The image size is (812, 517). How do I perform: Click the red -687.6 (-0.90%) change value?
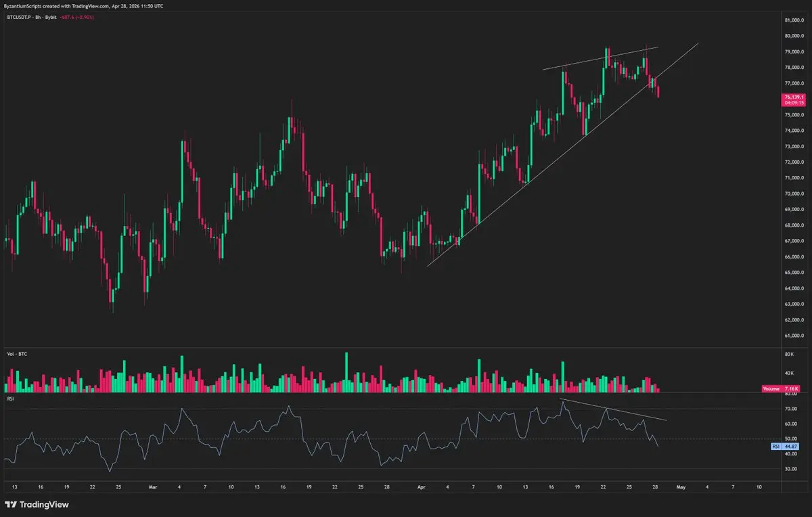coord(76,16)
